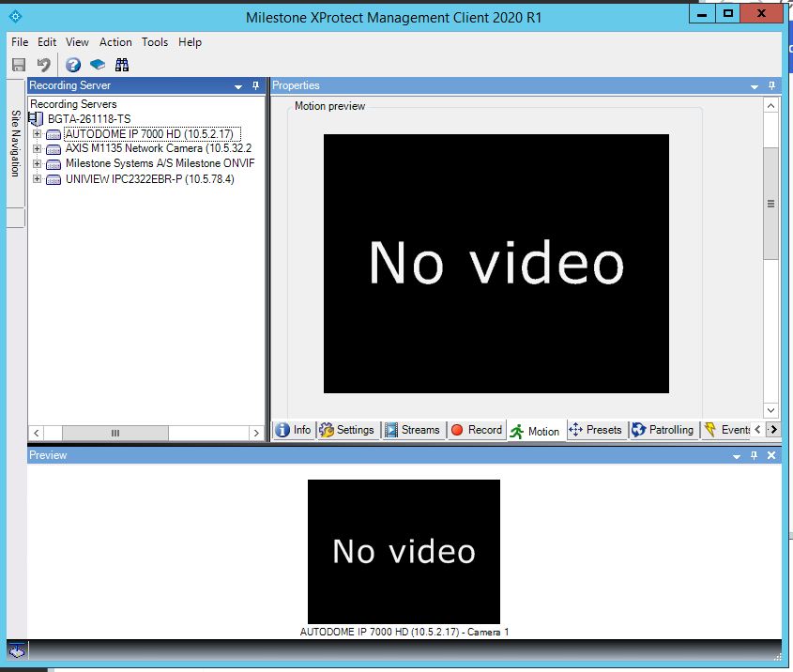Viewport: 793px width, 672px height.
Task: Click the blue book toolbar icon
Action: pos(97,65)
